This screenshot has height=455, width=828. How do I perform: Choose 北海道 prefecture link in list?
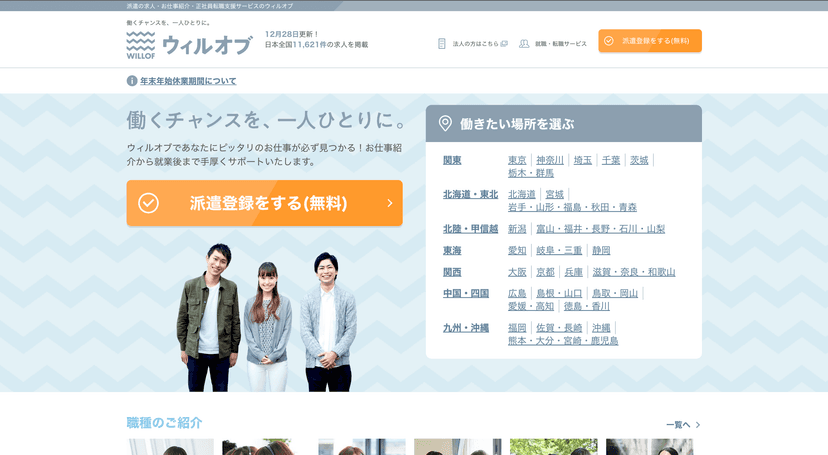tap(522, 194)
